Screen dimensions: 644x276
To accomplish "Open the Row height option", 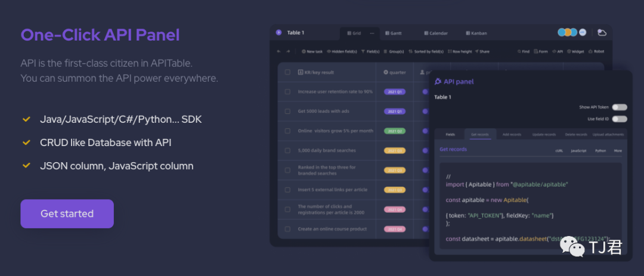I will 460,52.
